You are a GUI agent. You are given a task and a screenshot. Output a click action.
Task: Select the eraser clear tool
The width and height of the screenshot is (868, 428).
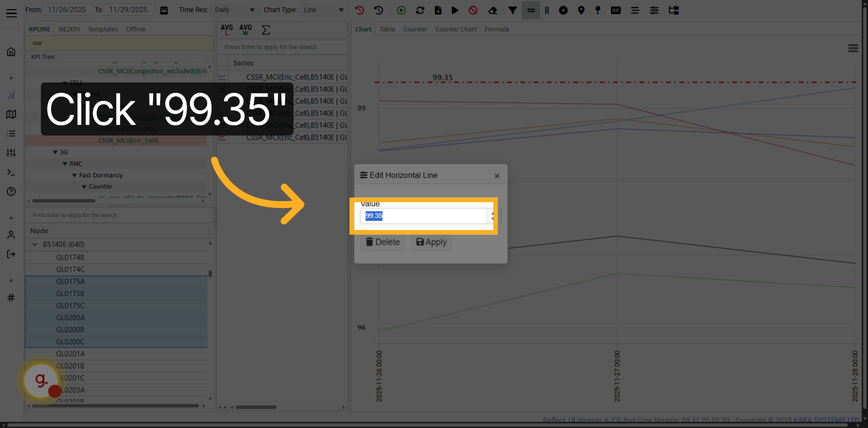493,10
